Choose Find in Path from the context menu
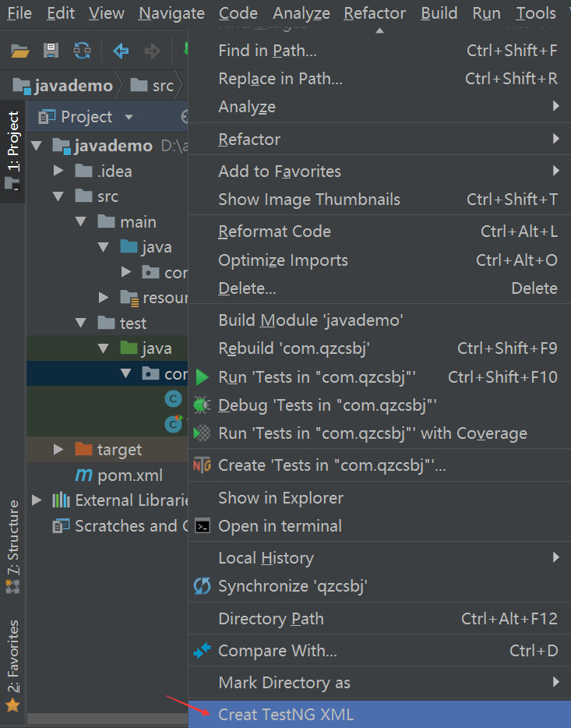The image size is (571, 728). click(x=379, y=50)
